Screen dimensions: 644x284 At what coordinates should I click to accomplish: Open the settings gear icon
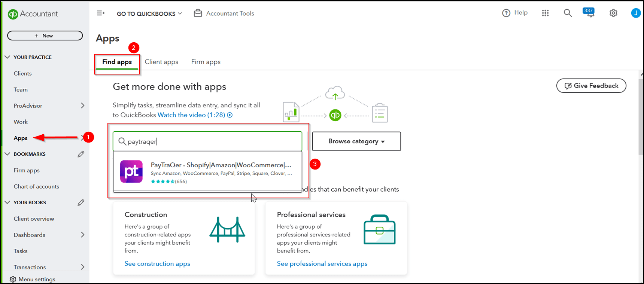point(613,13)
